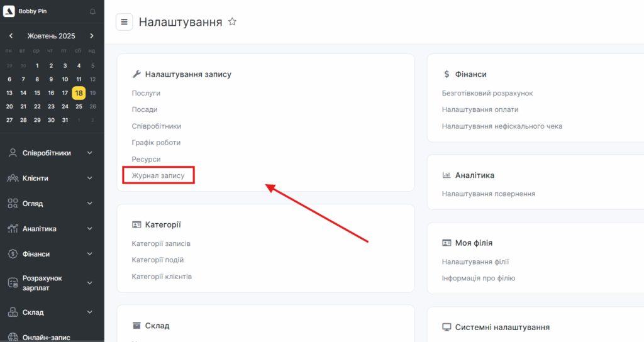Click the Клієнти people icon
The width and height of the screenshot is (644, 342).
13,179
